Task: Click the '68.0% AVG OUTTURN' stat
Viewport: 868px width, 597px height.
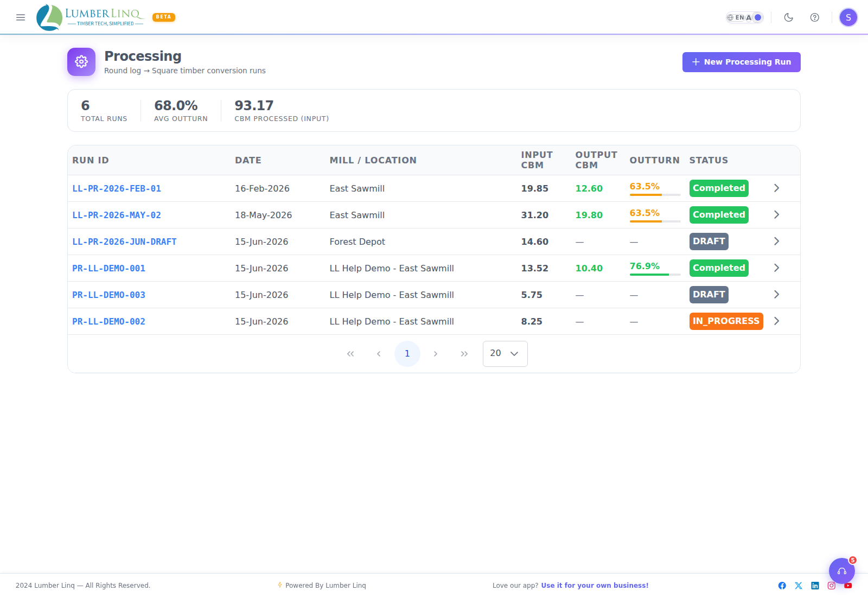Action: pos(181,111)
